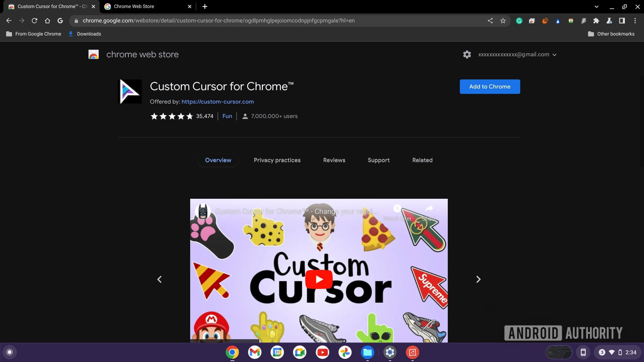Select the Support tab for extension help
644x362 pixels.
[x=379, y=160]
